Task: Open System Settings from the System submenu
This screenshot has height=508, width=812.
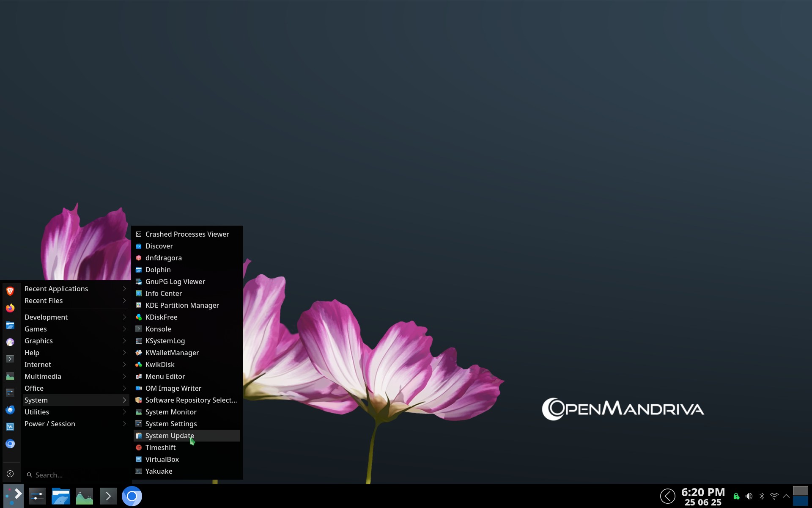Action: point(187,424)
